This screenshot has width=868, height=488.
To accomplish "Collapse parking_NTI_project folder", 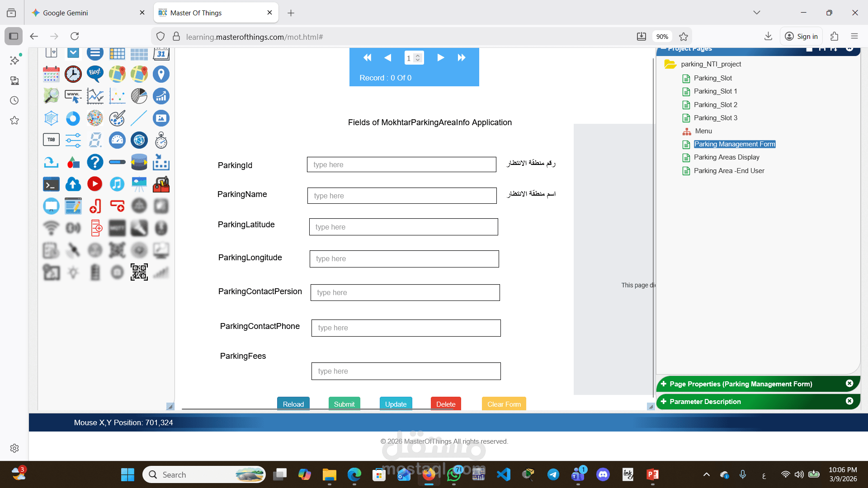I will point(670,64).
